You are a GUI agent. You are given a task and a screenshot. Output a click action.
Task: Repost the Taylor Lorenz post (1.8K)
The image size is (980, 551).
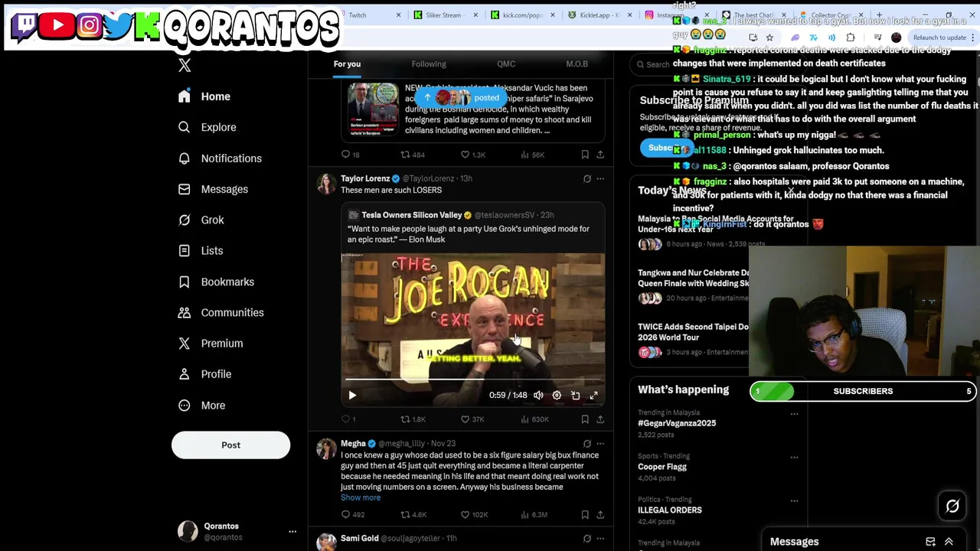pyautogui.click(x=413, y=419)
